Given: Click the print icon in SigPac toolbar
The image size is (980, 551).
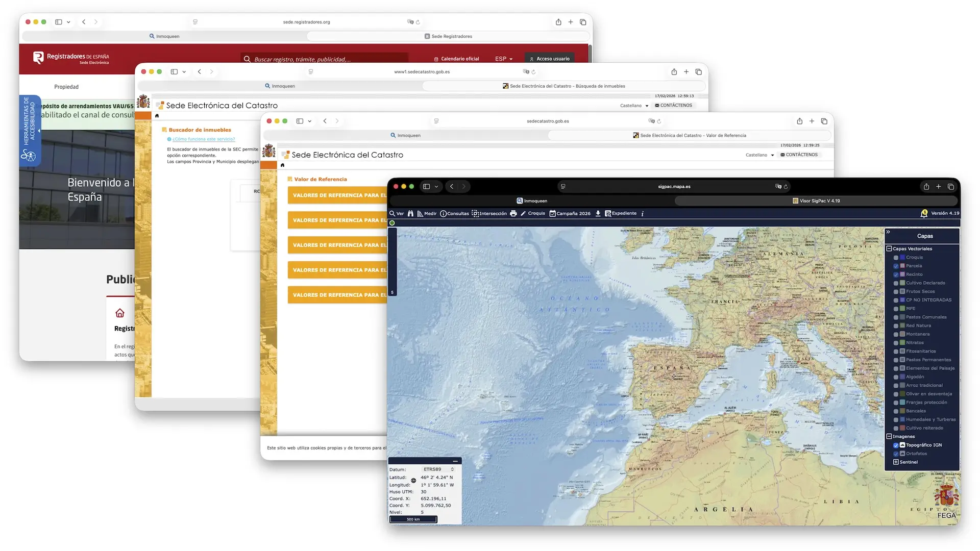Looking at the screenshot, I should [513, 213].
